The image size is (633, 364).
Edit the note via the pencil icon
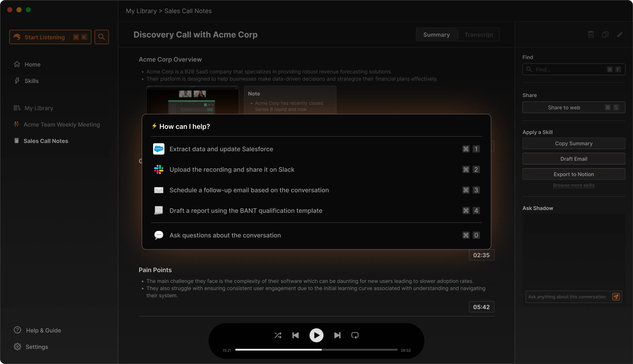click(620, 34)
